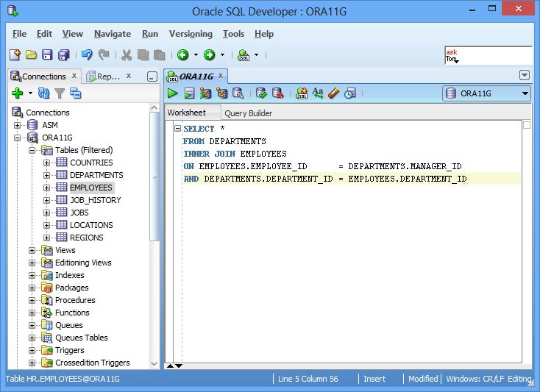Refresh the connections tree
Screen dimensions: 540x392
(x=43, y=93)
